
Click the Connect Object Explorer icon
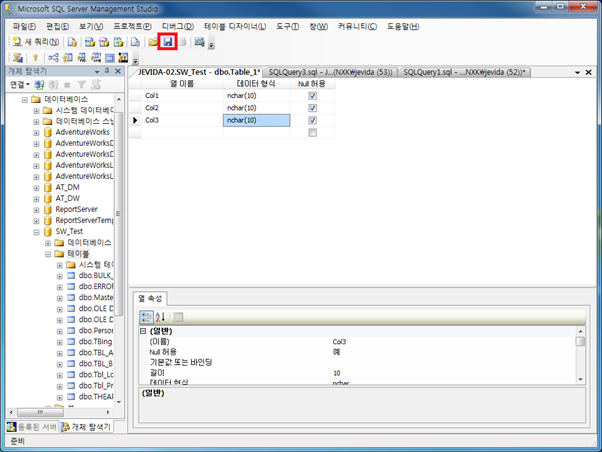pos(39,84)
